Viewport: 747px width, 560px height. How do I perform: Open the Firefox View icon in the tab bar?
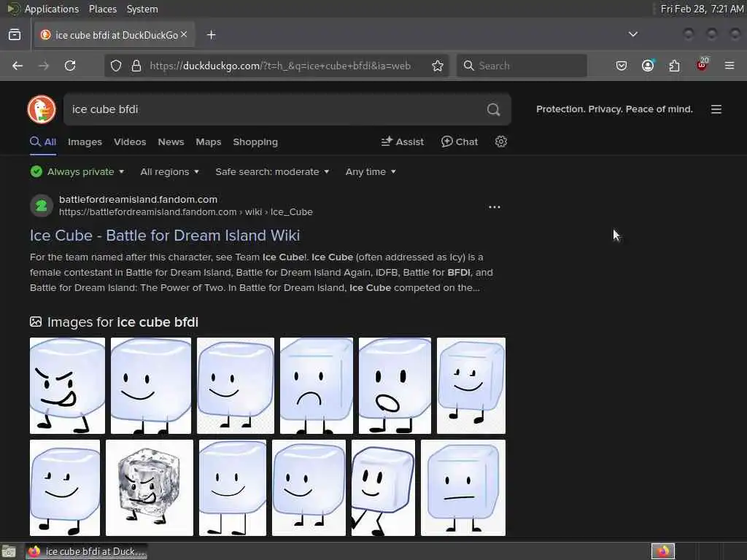click(15, 34)
